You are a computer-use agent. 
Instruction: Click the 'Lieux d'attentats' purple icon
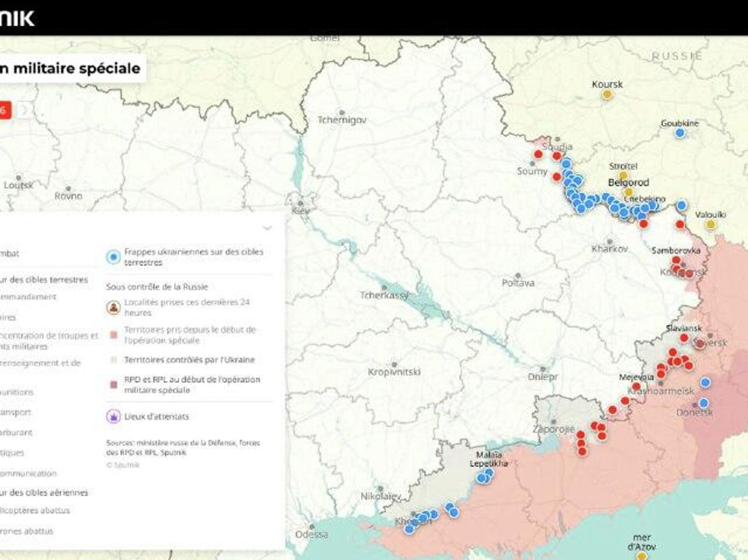[113, 417]
